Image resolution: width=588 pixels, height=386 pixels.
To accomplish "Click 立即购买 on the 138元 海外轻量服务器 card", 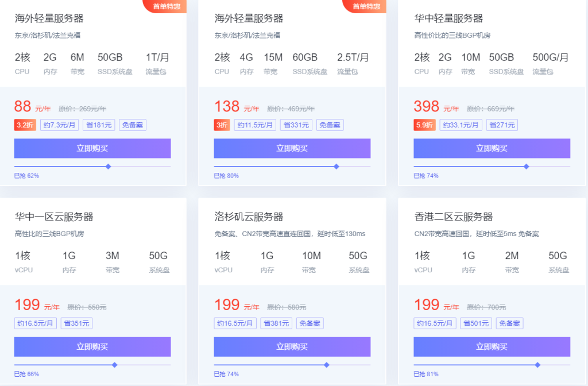I will click(x=292, y=148).
